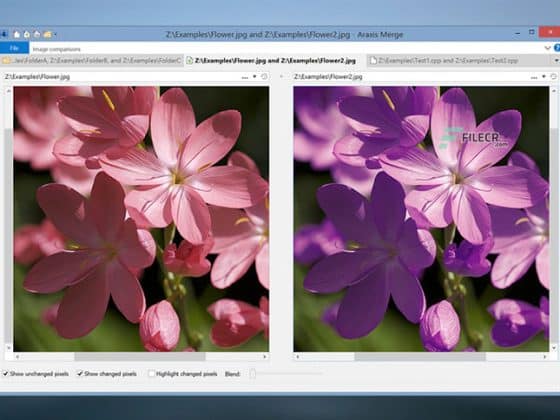The height and width of the screenshot is (420, 560).
Task: Toggle Show unchanged pixels checkbox
Action: [x=5, y=374]
